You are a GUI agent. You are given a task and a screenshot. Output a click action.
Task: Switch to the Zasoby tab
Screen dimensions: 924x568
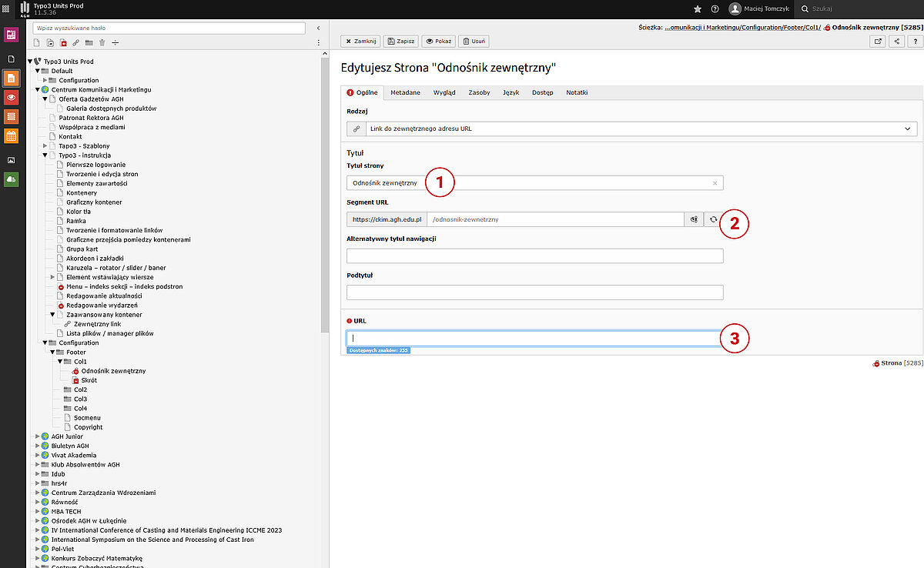pos(479,92)
